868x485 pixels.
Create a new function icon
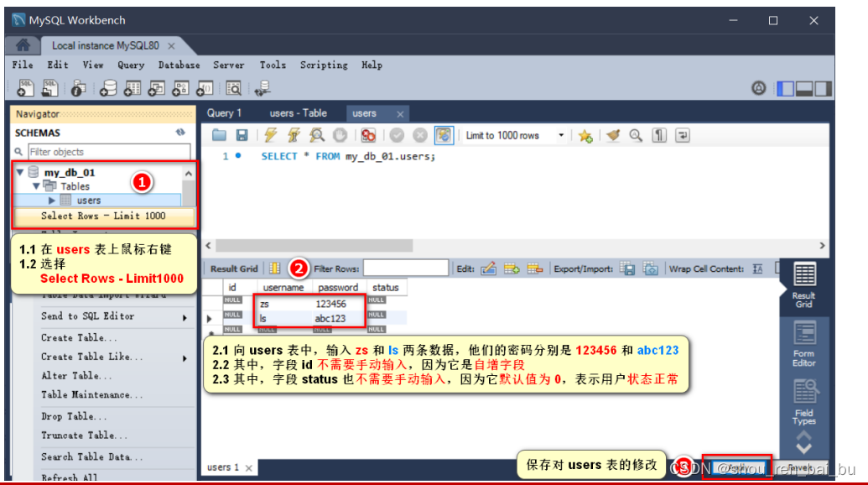click(205, 88)
